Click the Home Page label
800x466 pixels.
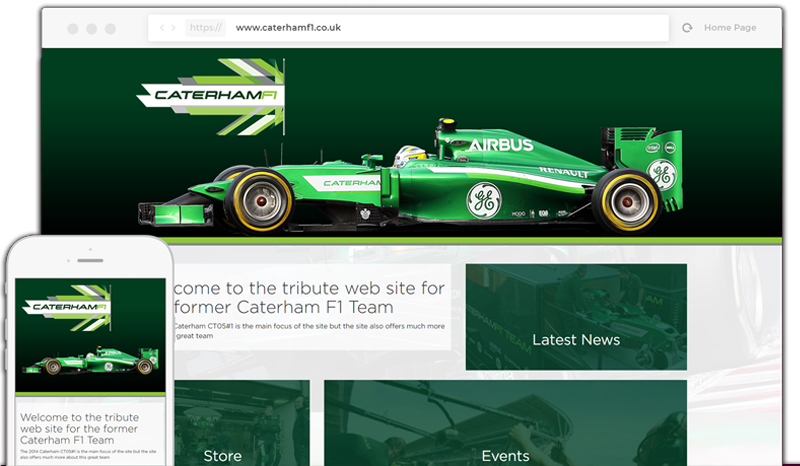pos(730,28)
